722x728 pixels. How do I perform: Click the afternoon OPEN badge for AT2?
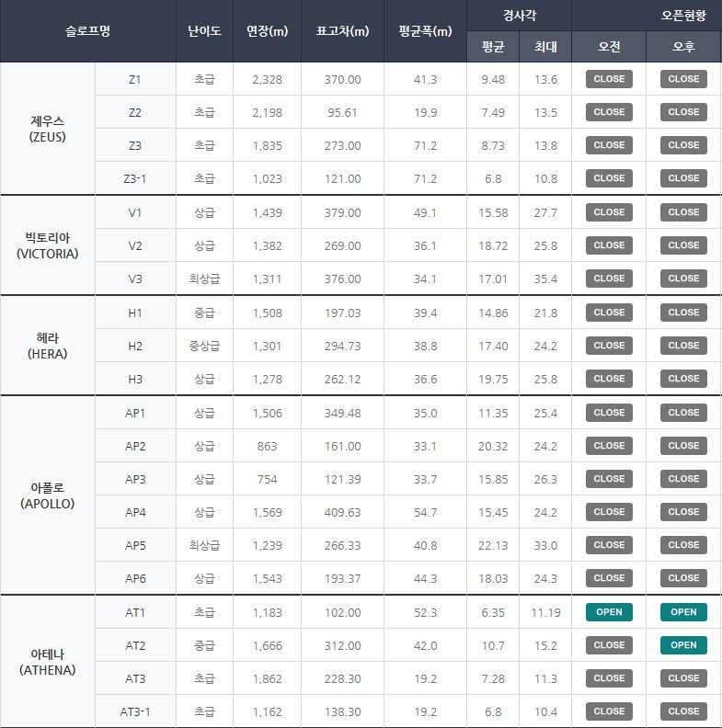(x=683, y=645)
